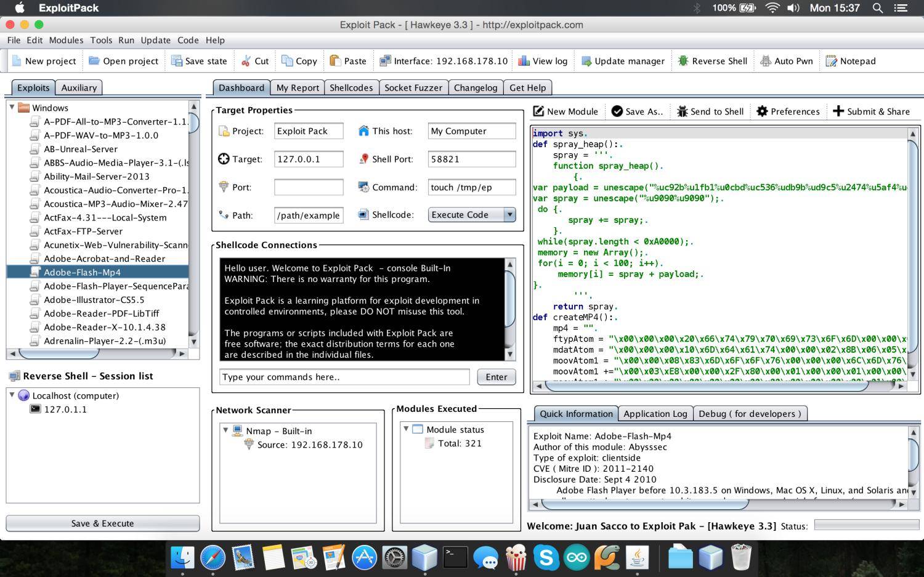Paste from clipboard
This screenshot has height=577, width=924.
point(349,61)
